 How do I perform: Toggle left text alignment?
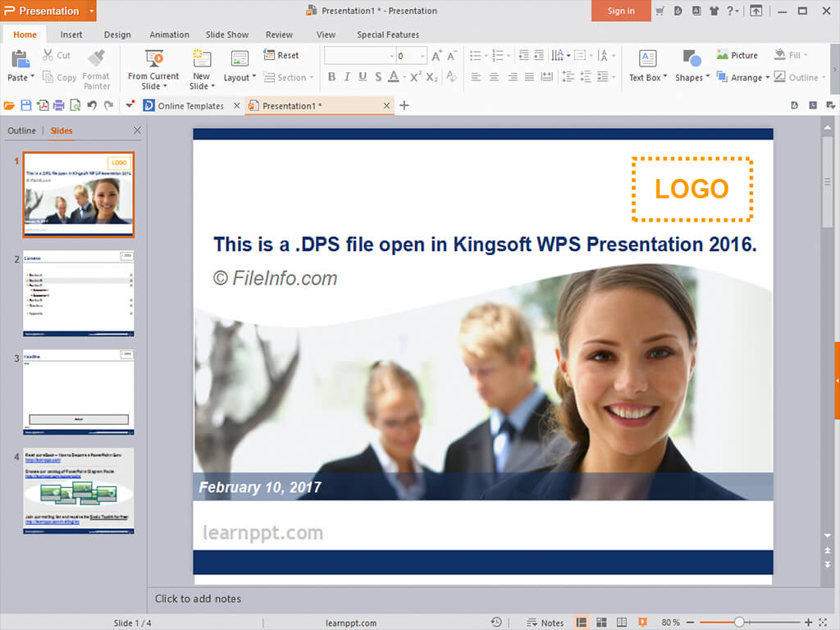476,77
